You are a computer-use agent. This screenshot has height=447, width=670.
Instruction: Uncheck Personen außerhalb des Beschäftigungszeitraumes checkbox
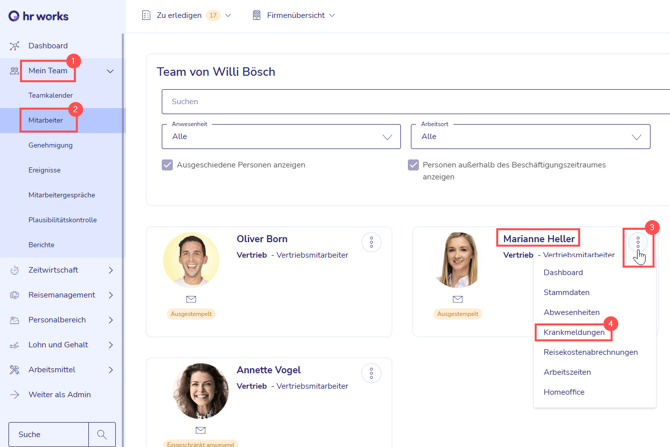click(413, 165)
